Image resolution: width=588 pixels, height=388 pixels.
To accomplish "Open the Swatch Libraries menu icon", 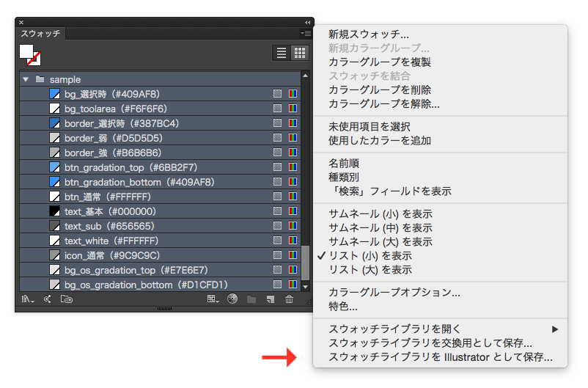I will (28, 299).
